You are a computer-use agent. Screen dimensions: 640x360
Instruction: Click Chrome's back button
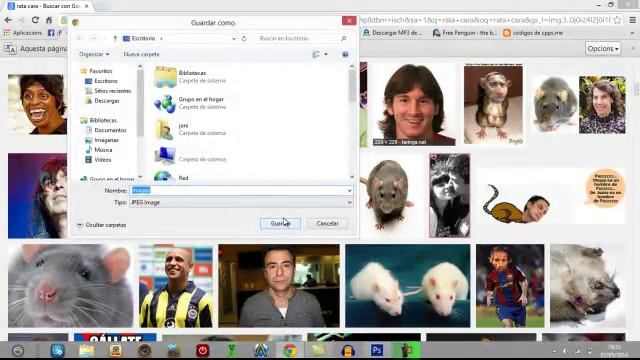click(8, 20)
